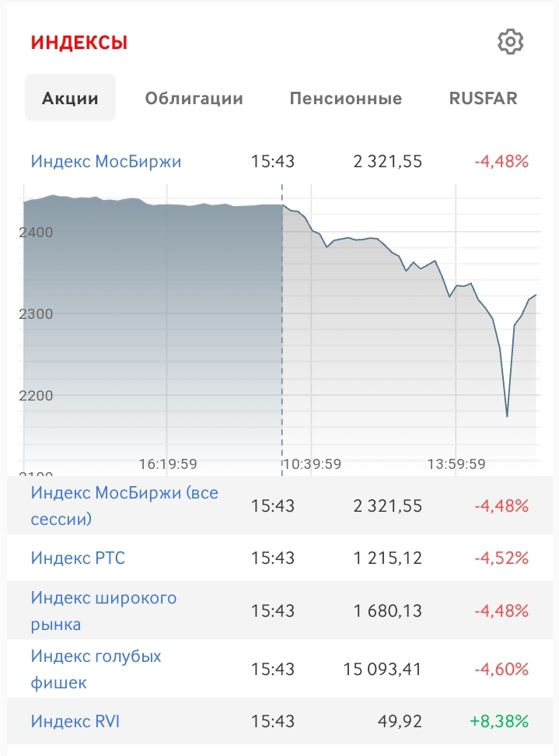559x756 pixels.
Task: Open Индекс голубых фишек link
Action: 96,669
